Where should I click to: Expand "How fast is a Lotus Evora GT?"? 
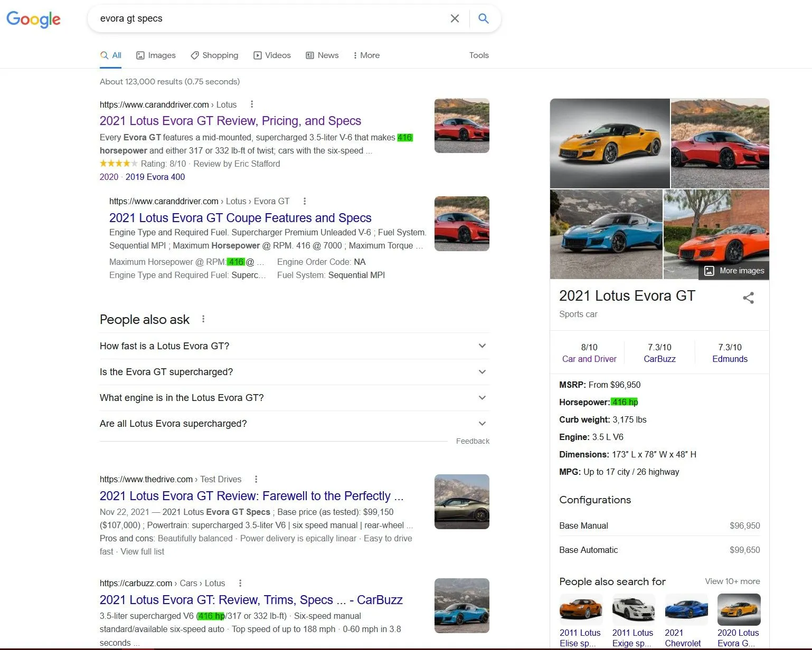coord(481,346)
